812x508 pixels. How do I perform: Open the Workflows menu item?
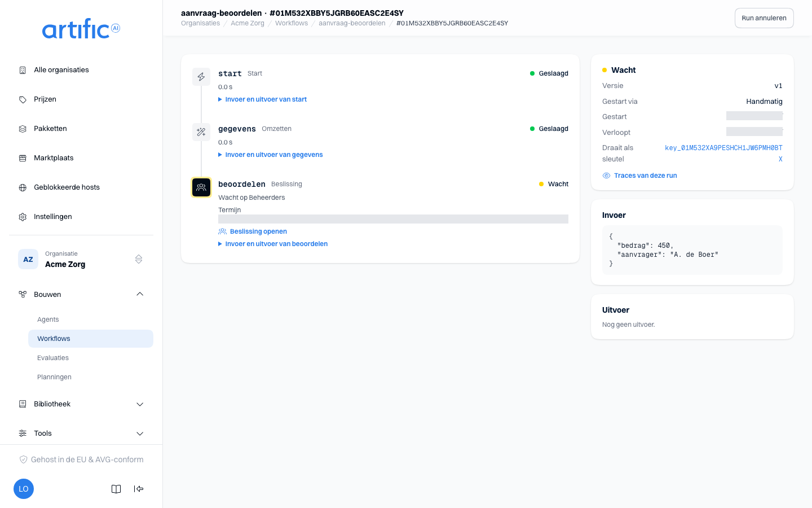point(91,339)
